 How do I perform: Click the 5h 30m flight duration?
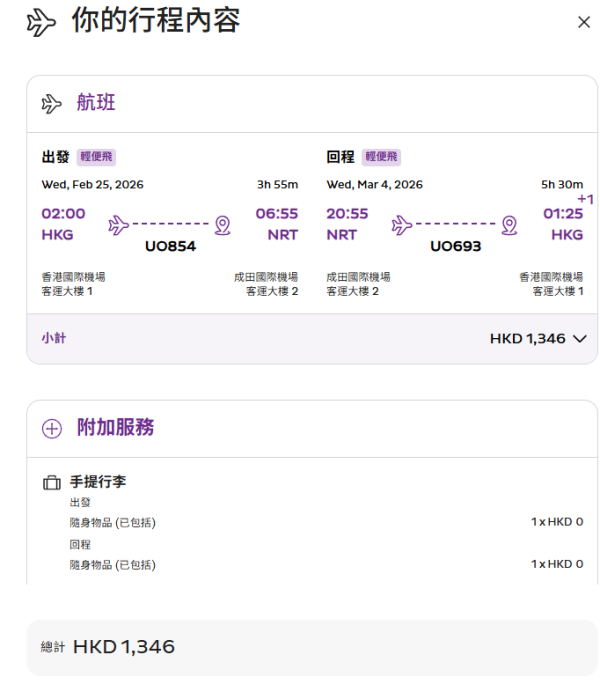tap(562, 185)
